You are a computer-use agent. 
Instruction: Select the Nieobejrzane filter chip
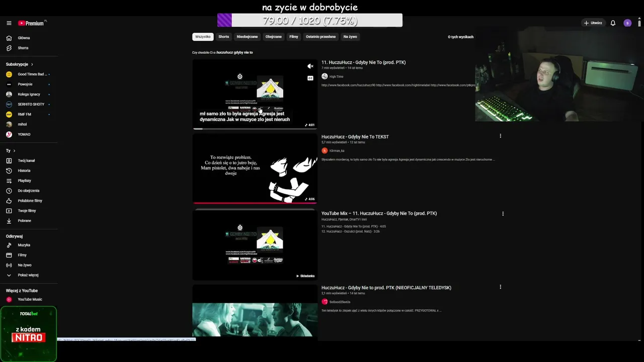pos(247,37)
